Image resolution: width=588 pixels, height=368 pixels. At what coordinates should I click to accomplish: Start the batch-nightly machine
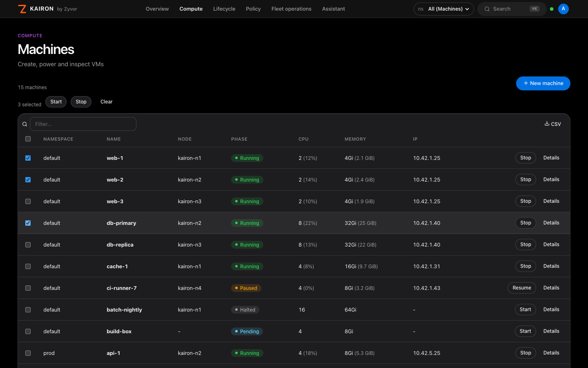526,310
